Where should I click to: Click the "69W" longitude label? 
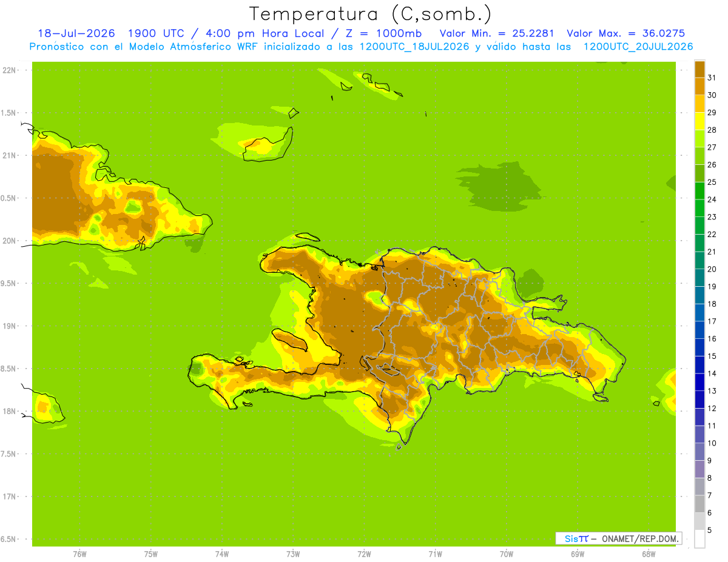coord(578,554)
